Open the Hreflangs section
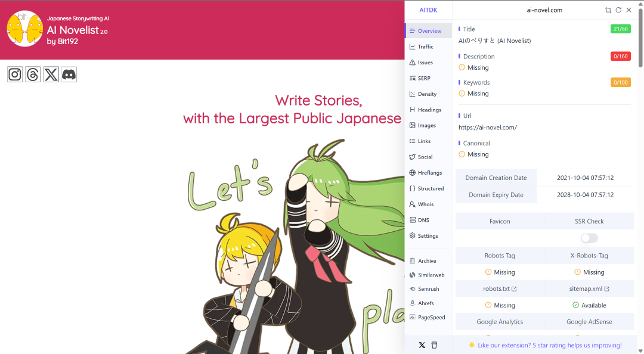644x354 pixels. point(428,172)
